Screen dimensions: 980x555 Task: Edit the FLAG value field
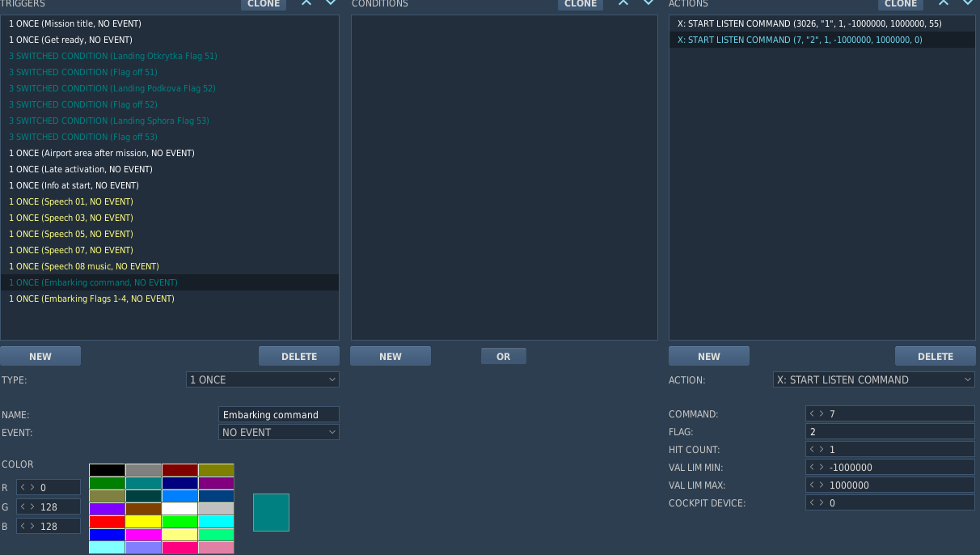[x=890, y=432]
